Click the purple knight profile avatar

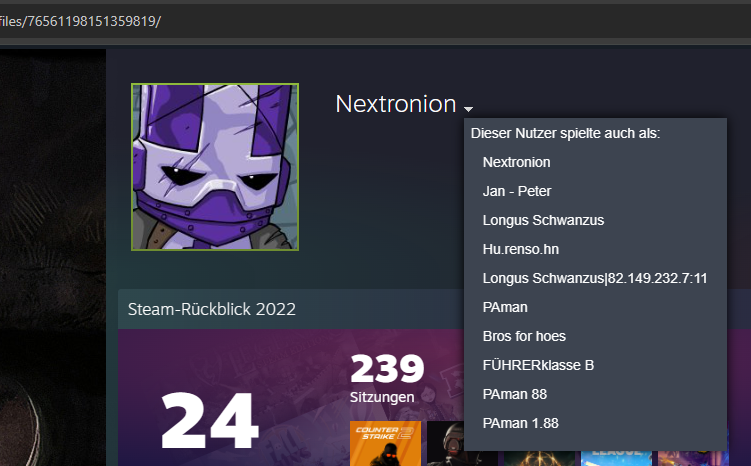(215, 167)
